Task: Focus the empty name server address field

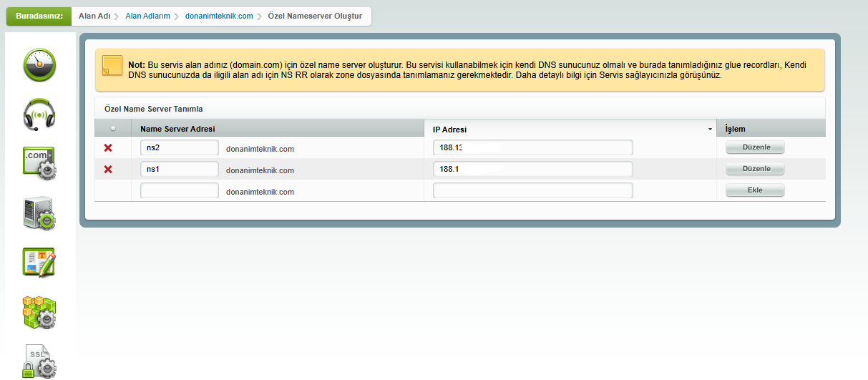Action: [180, 190]
